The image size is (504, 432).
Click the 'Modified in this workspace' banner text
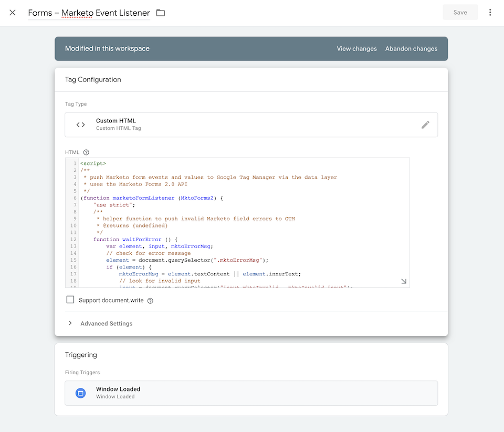tap(107, 48)
